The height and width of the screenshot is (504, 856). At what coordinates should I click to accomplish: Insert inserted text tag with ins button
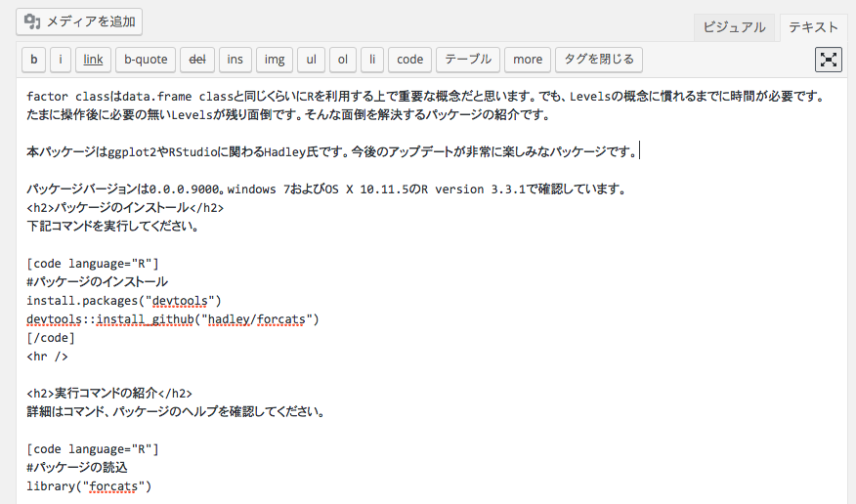point(235,60)
